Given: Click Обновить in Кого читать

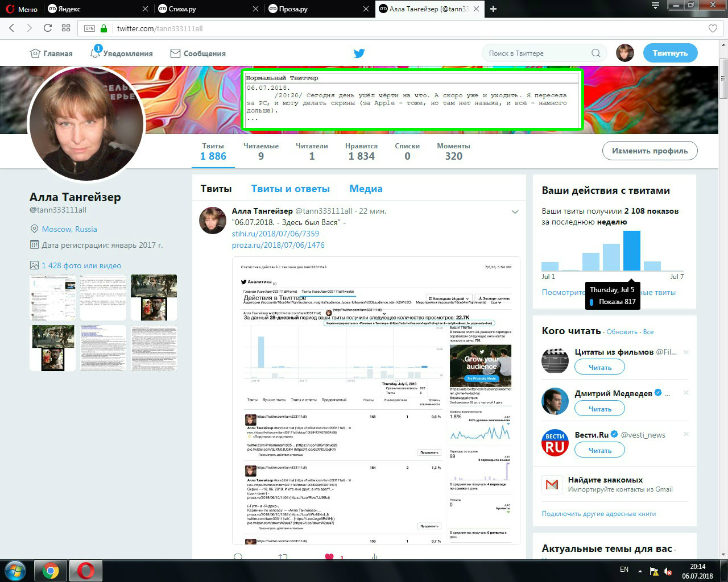Looking at the screenshot, I should [622, 331].
